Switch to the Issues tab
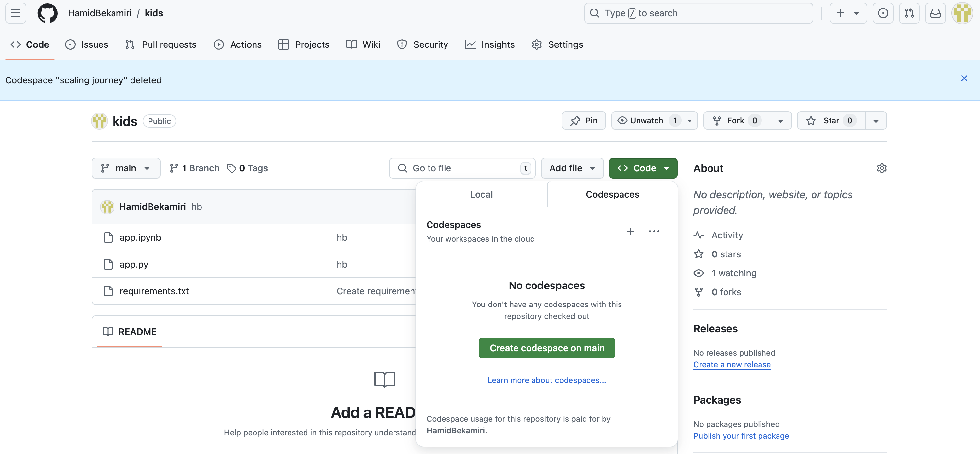980x454 pixels. pos(87,44)
